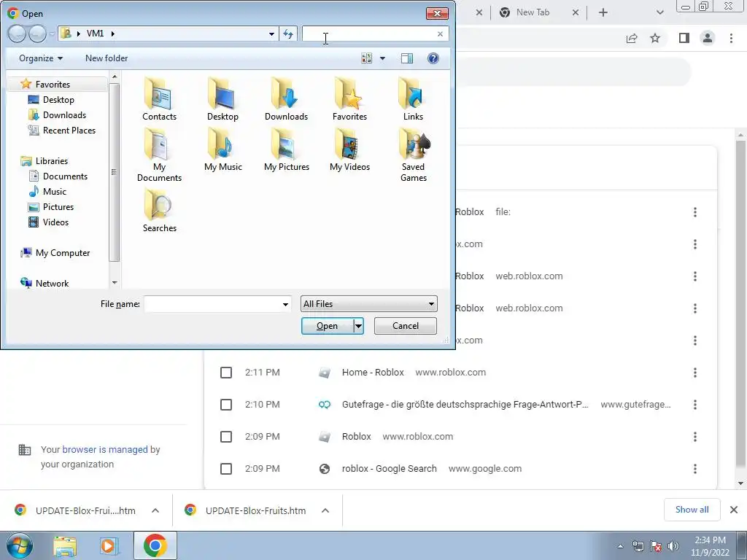Click New folder in toolbar
747x560 pixels.
tap(107, 58)
